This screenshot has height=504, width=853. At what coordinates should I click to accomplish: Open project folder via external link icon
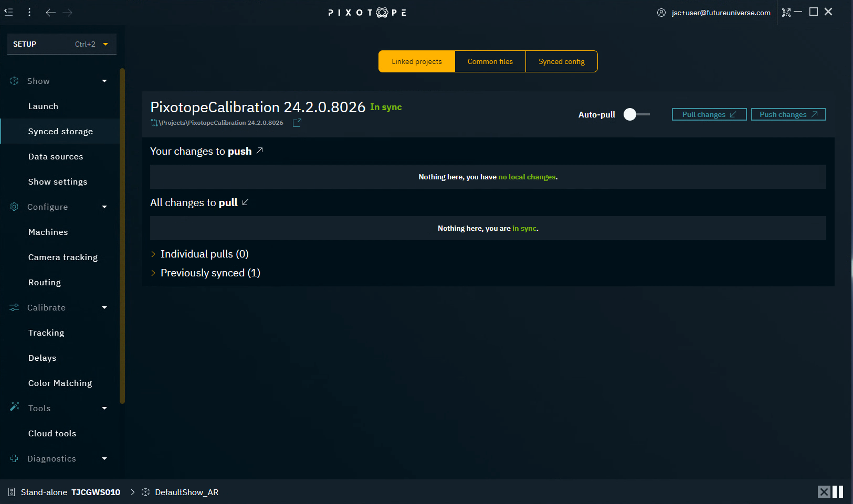click(x=297, y=123)
